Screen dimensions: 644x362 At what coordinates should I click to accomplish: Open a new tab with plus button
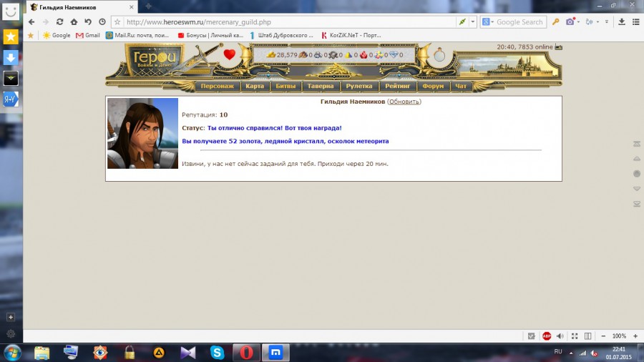coord(148,6)
